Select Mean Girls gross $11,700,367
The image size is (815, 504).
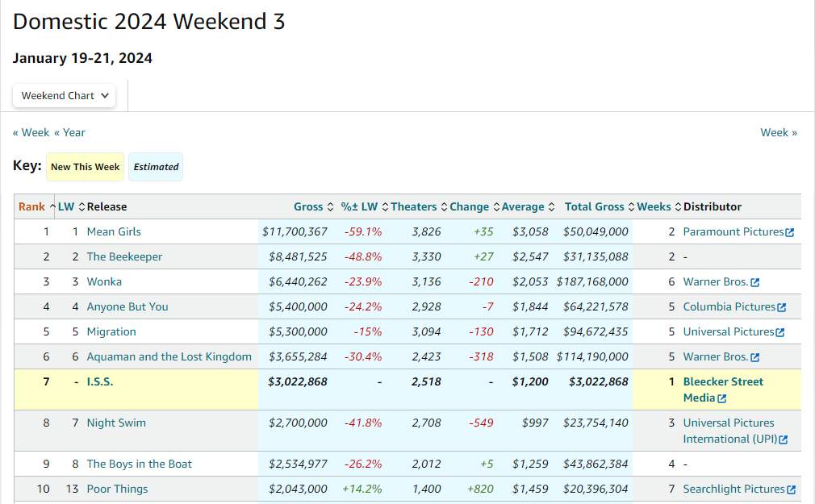295,231
